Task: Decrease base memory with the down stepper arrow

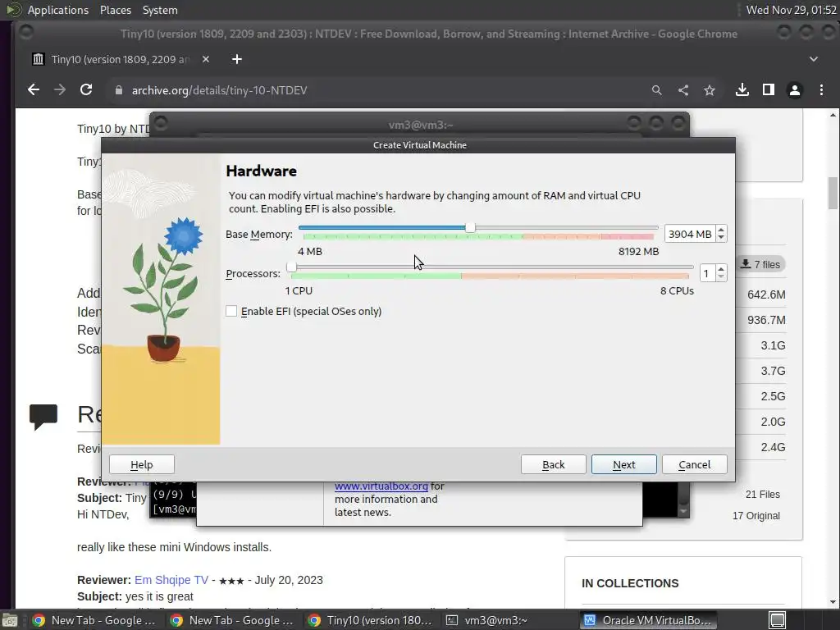Action: pos(721,238)
